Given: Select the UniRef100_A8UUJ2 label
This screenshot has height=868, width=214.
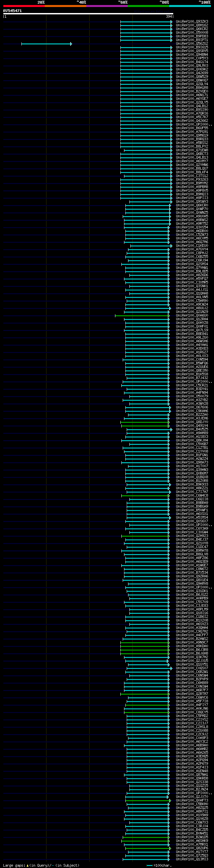Looking at the screenshot, I should tap(192, 308).
